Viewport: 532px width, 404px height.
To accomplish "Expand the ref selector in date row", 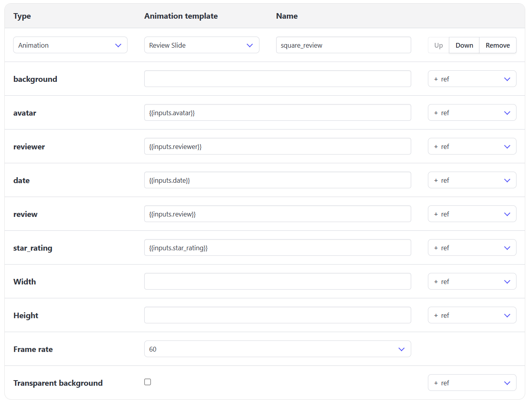I will click(x=472, y=180).
